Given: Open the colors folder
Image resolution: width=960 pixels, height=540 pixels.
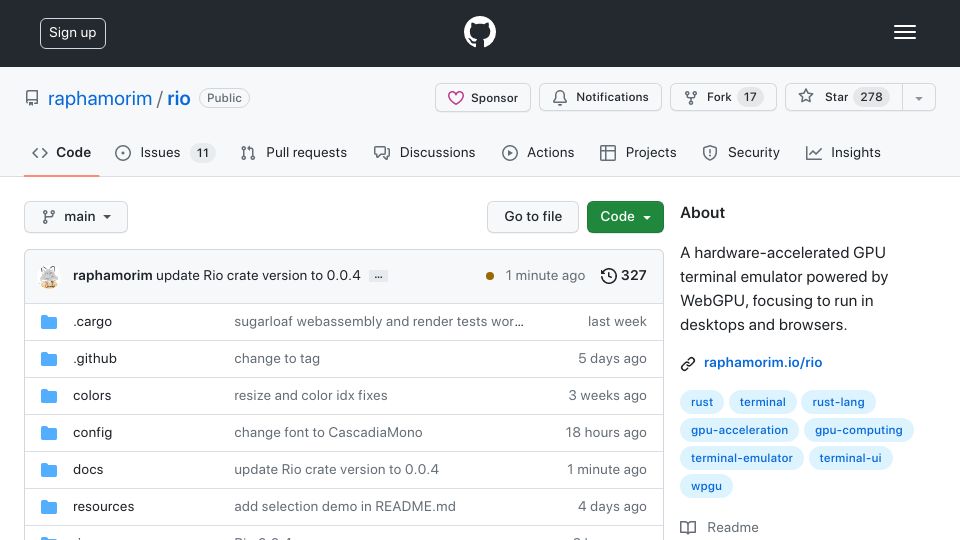Looking at the screenshot, I should click(92, 396).
